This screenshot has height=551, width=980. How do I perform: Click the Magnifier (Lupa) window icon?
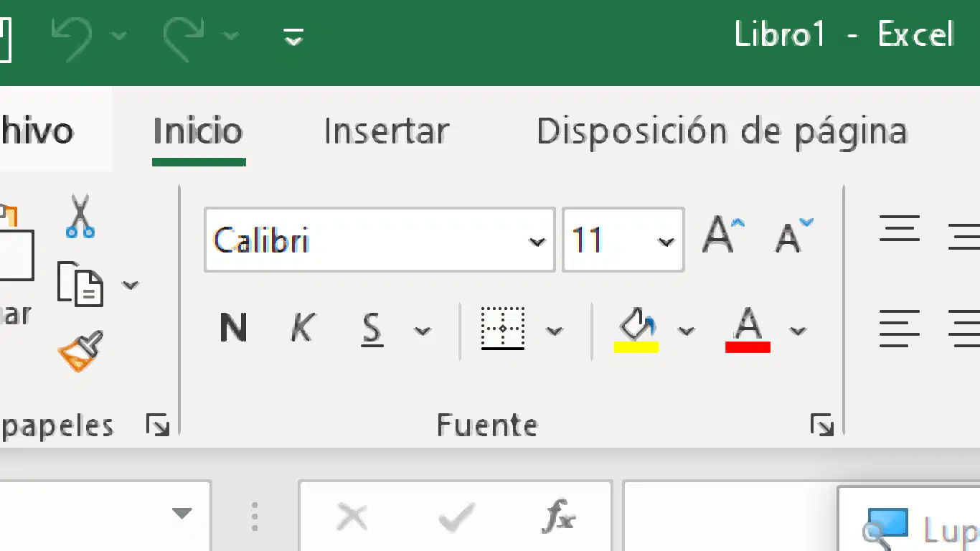885,528
